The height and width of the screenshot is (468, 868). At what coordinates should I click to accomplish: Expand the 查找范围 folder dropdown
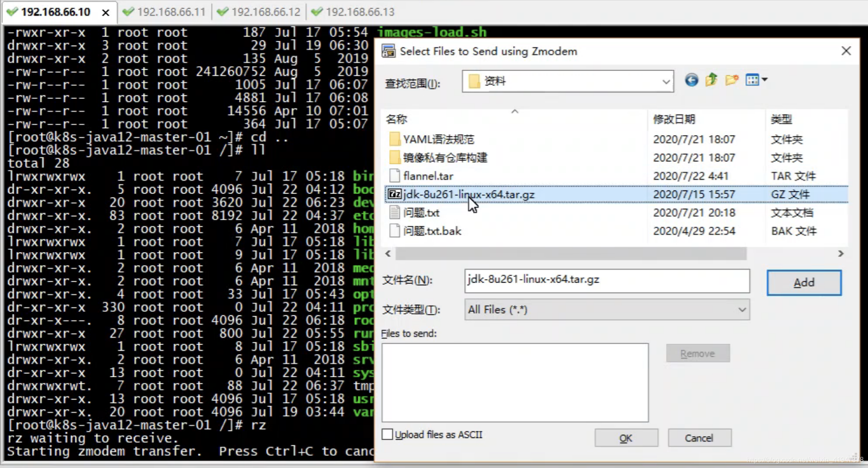pos(666,82)
